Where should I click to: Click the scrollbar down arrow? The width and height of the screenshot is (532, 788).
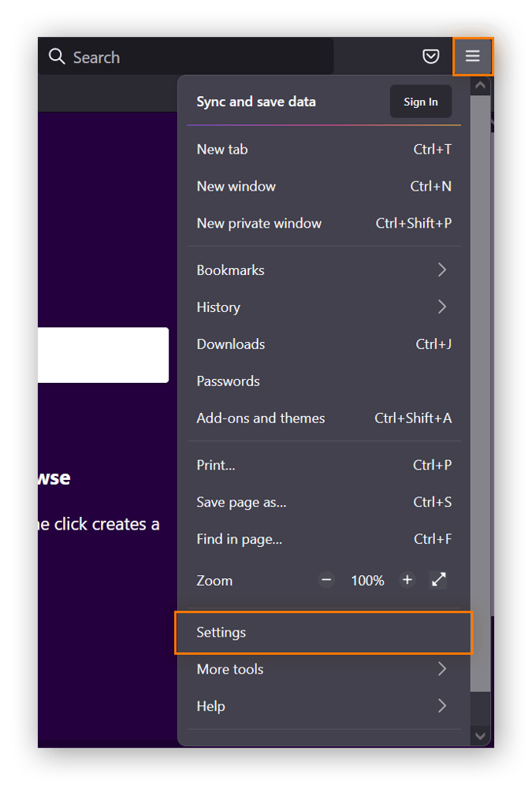tap(479, 735)
